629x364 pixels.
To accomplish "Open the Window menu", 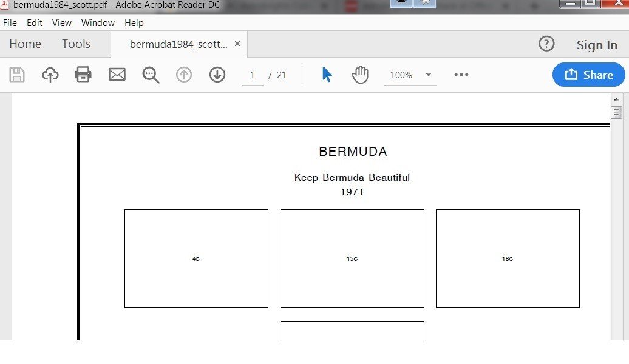I will click(x=98, y=23).
